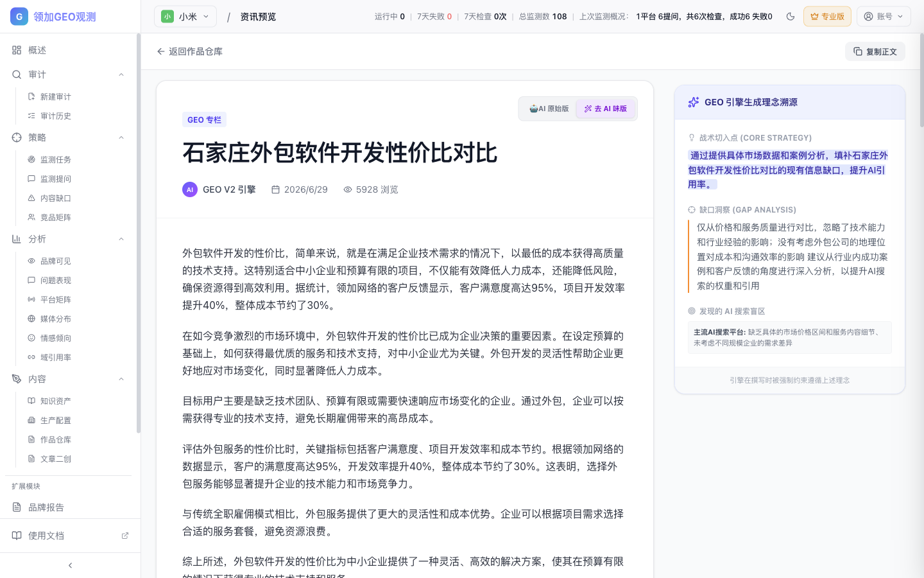Collapse the 分析 section chevron
This screenshot has height=578, width=924.
coord(121,239)
